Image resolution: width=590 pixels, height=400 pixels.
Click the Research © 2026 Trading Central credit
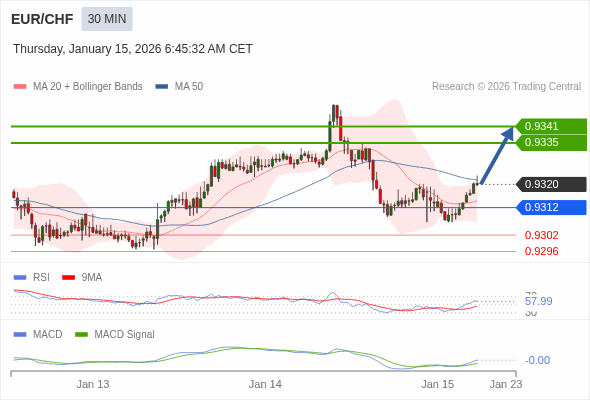506,87
